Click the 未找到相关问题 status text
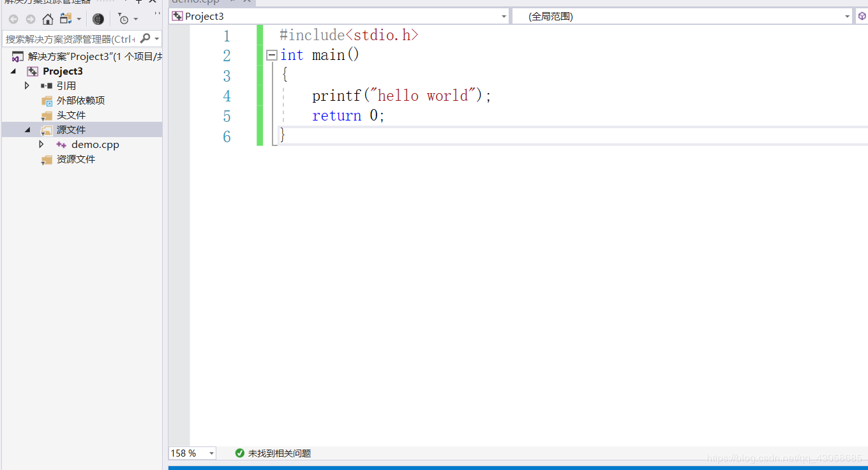This screenshot has width=868, height=470. coord(278,453)
